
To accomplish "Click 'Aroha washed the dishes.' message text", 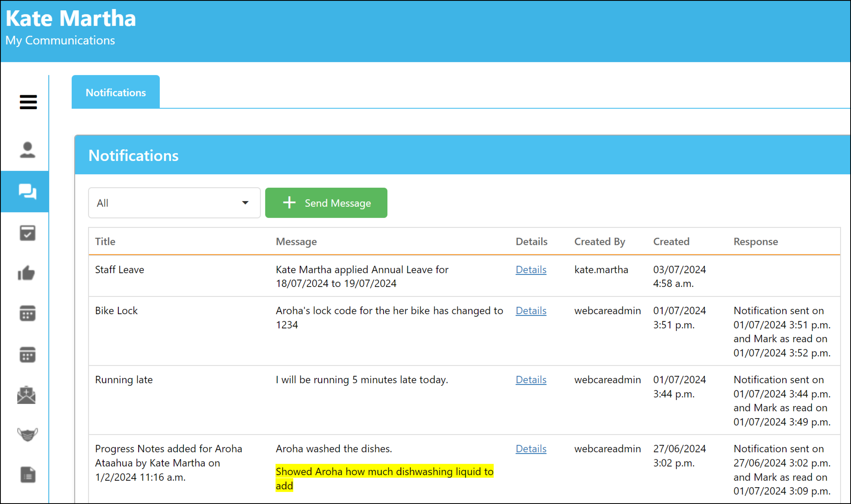I will 334,449.
